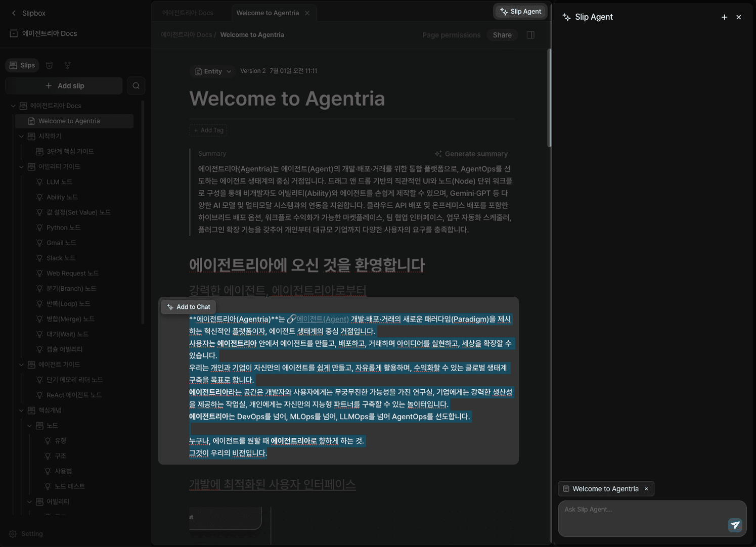The height and width of the screenshot is (547, 756).
Task: Click the document vertical scrollbar thumb
Action: pyautogui.click(x=549, y=98)
